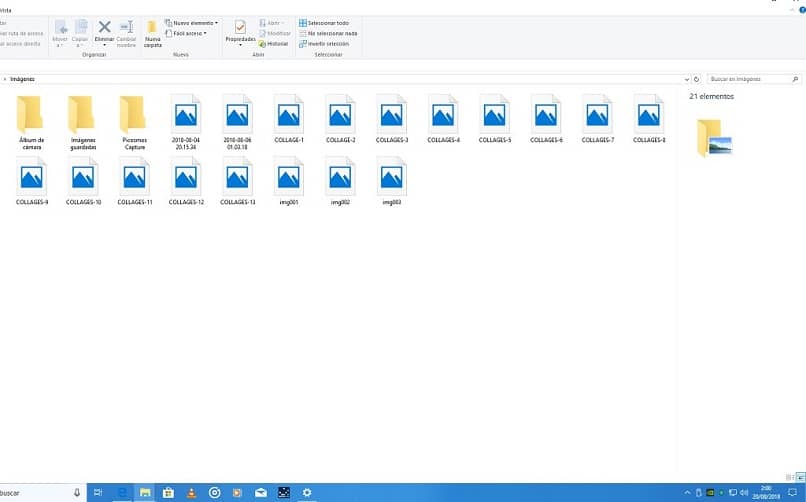Expand the address bar history dropdown
Viewport: 806px width, 502px height.
coord(686,78)
